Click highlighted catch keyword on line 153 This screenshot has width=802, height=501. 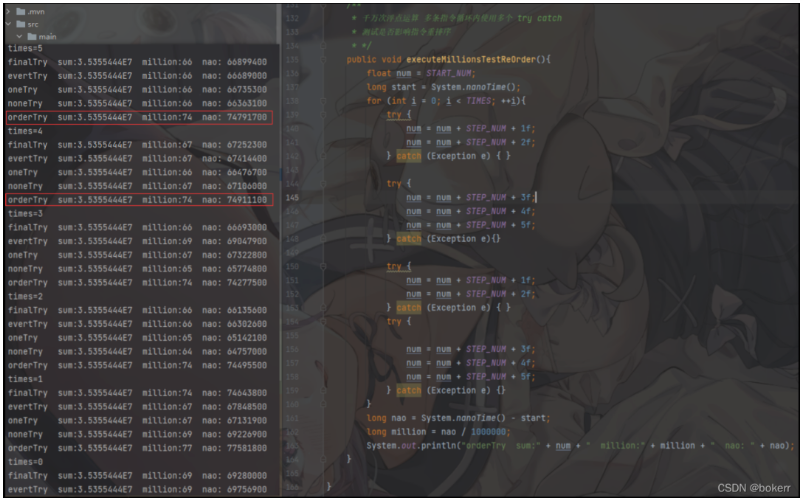[409, 308]
